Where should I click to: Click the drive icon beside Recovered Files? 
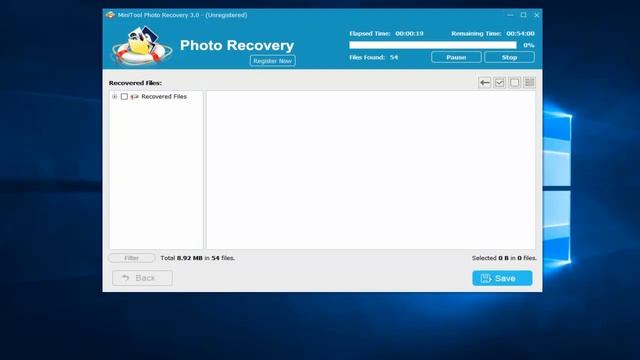134,97
